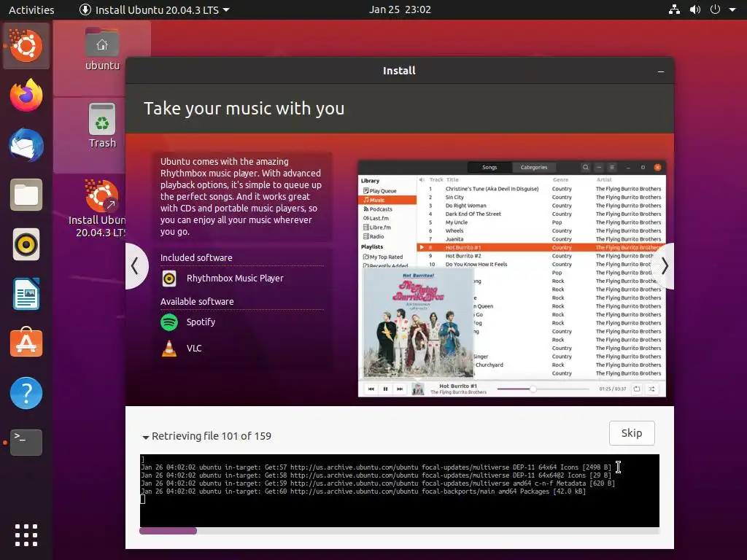
Task: Open the network status icon in top bar
Action: (x=674, y=9)
